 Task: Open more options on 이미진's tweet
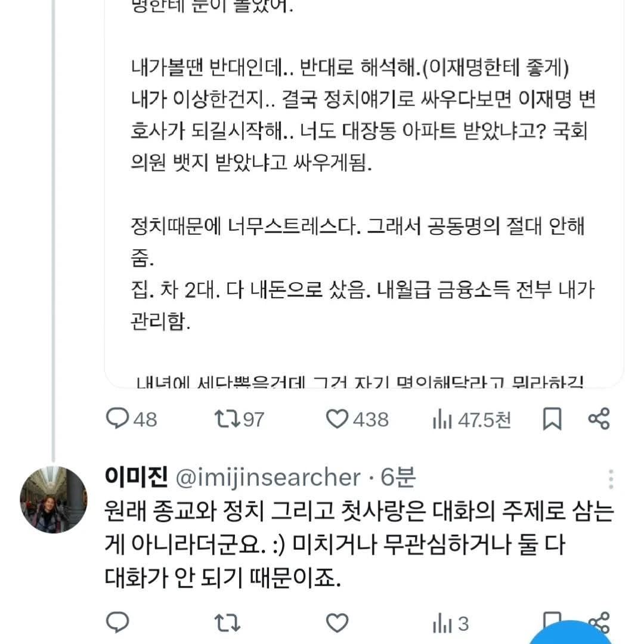611,478
